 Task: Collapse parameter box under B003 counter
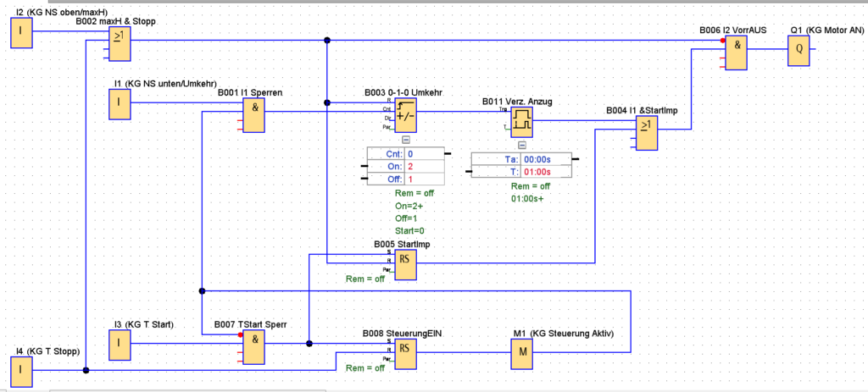(x=405, y=140)
